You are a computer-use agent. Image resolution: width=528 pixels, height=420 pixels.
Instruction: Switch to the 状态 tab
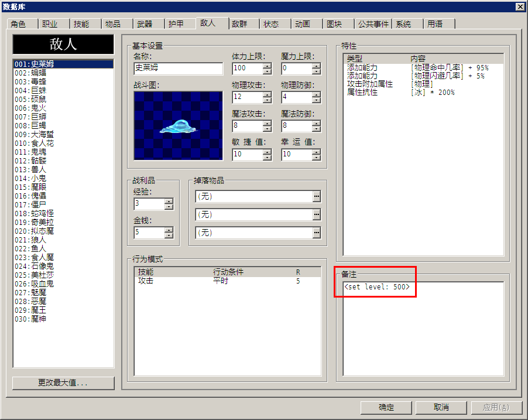click(276, 24)
